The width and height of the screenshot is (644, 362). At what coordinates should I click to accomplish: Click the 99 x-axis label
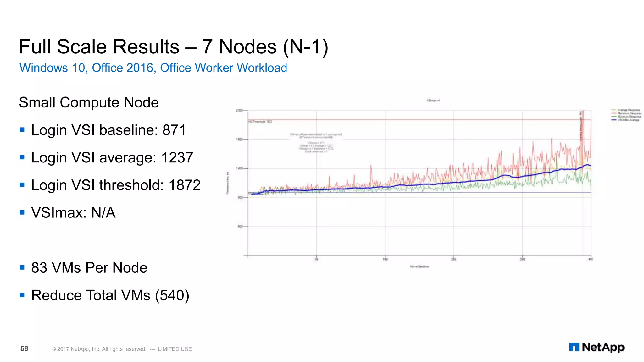tap(316, 259)
